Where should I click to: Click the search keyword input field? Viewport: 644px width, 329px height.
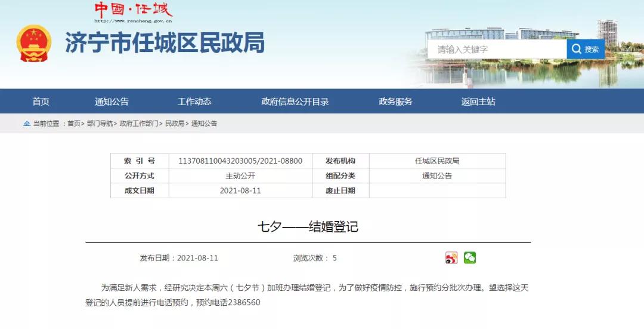[x=497, y=50]
